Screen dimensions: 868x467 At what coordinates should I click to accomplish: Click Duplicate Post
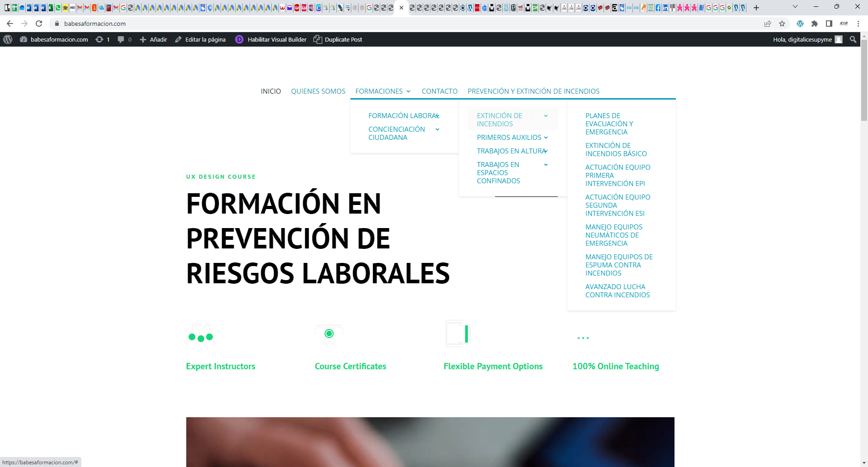click(338, 39)
